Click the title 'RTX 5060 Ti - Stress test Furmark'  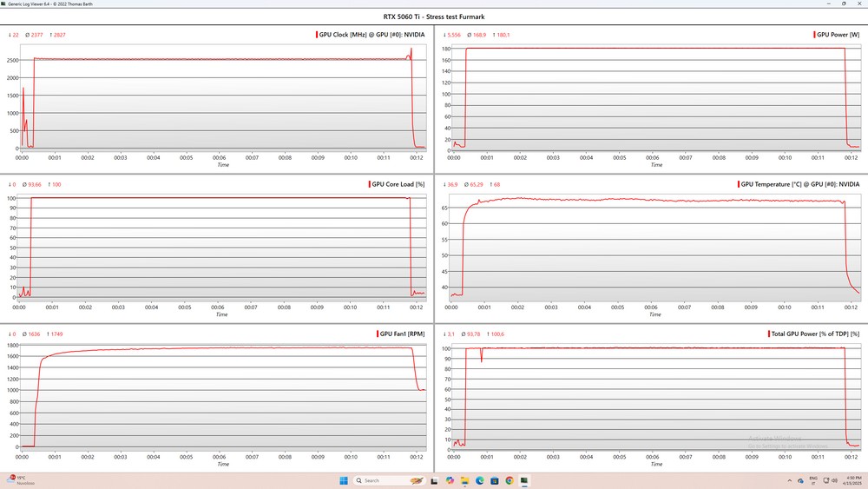click(x=434, y=17)
